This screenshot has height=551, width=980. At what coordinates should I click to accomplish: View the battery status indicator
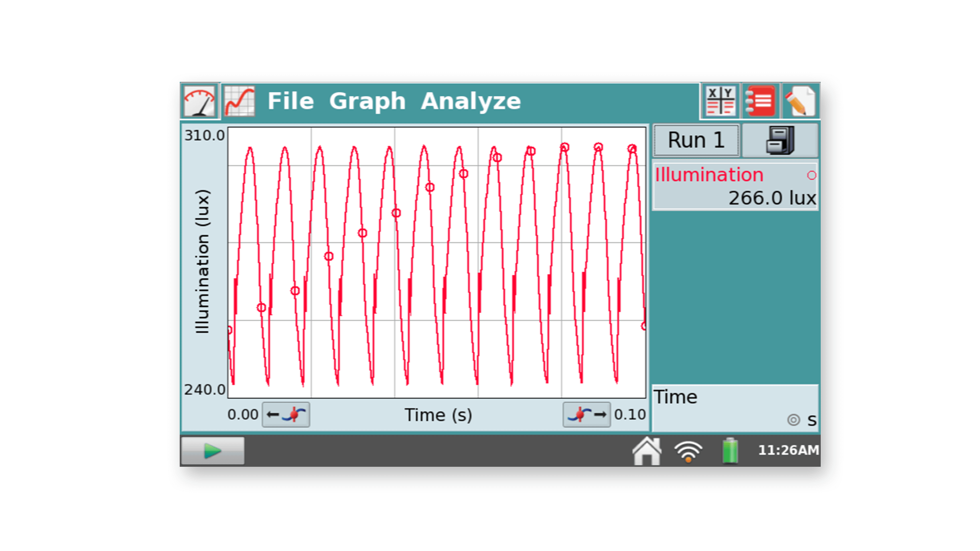pos(730,451)
